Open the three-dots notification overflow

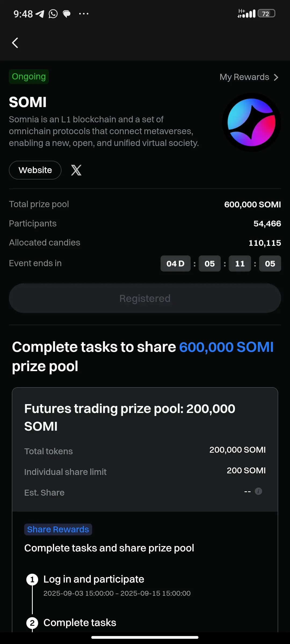point(84,14)
